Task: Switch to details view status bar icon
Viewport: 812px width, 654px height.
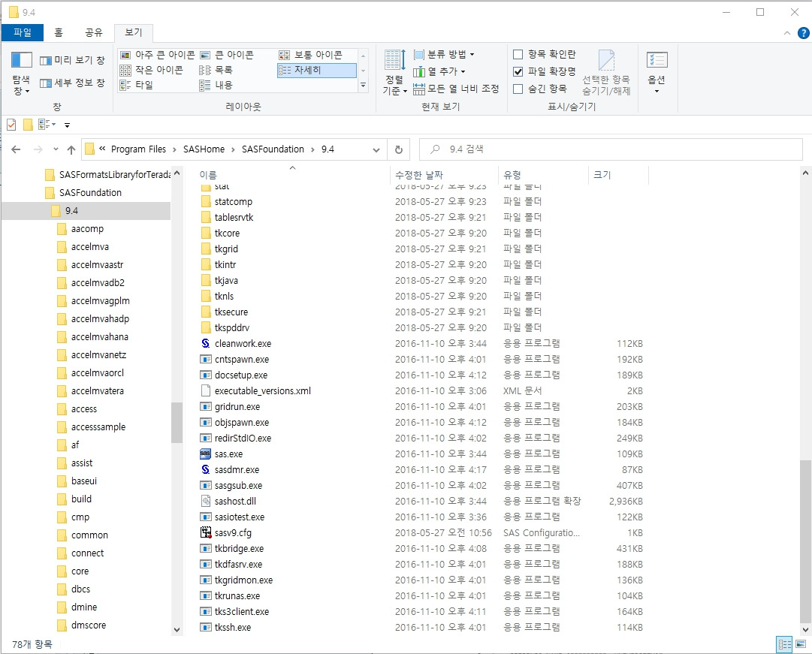Action: (x=784, y=644)
